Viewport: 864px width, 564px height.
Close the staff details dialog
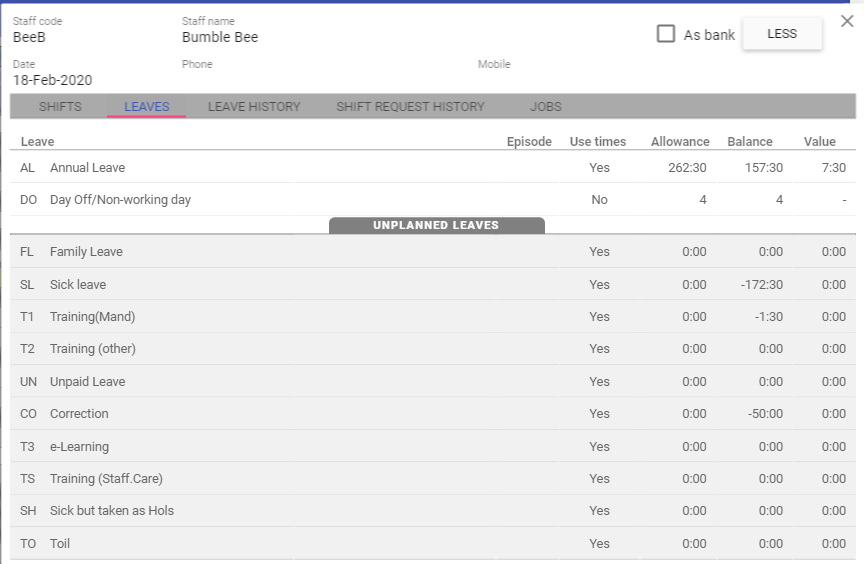pyautogui.click(x=847, y=21)
